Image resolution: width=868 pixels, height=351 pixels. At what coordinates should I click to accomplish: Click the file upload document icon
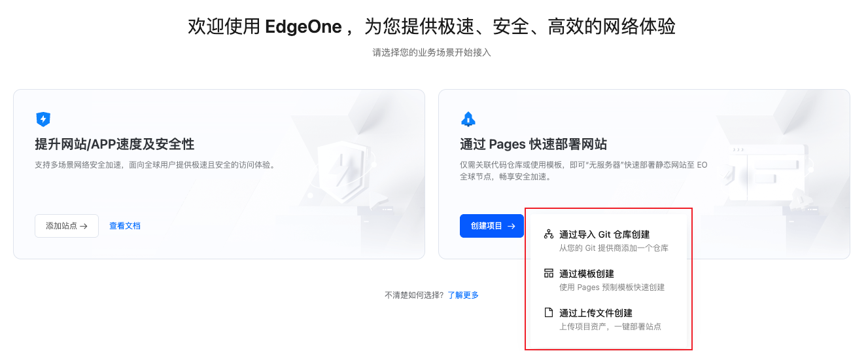[x=549, y=312]
